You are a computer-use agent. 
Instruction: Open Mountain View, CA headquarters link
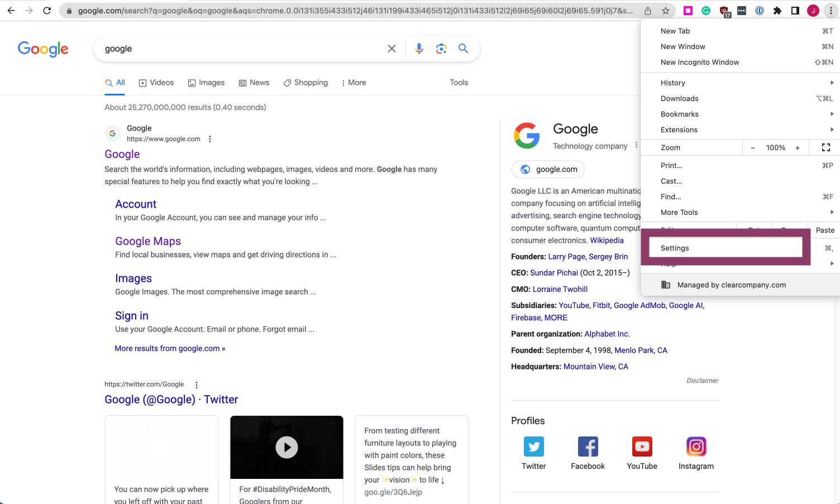point(596,367)
